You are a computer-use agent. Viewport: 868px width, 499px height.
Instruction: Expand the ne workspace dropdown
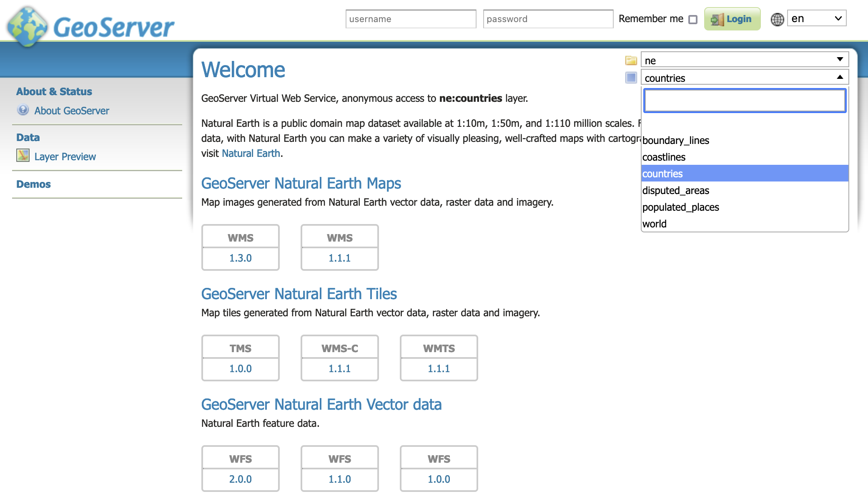tap(744, 60)
